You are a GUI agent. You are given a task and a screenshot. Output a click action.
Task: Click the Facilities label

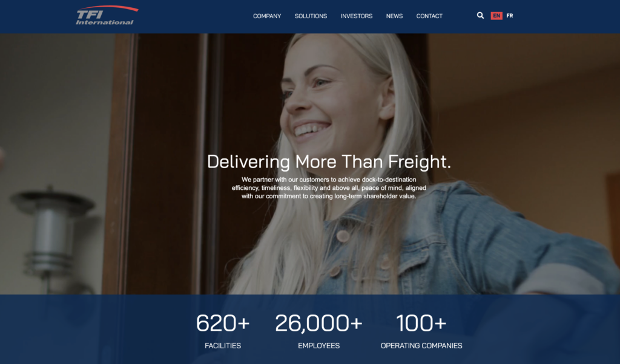tap(223, 345)
